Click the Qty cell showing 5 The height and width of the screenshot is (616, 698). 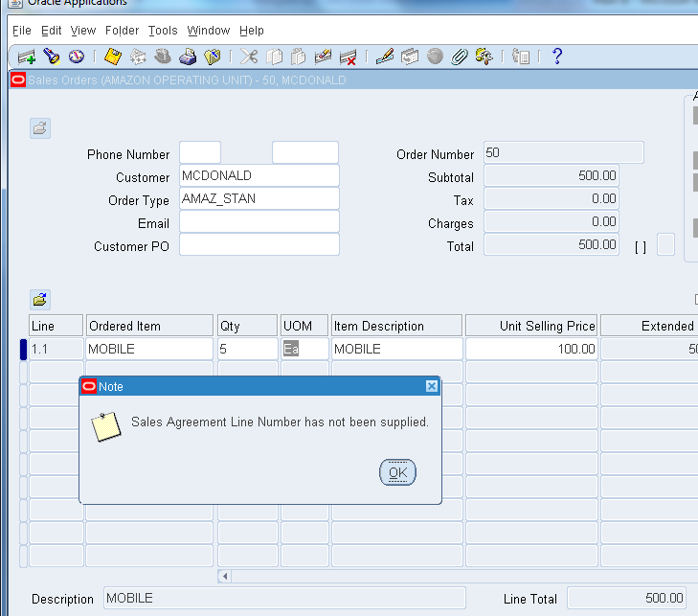coord(247,349)
